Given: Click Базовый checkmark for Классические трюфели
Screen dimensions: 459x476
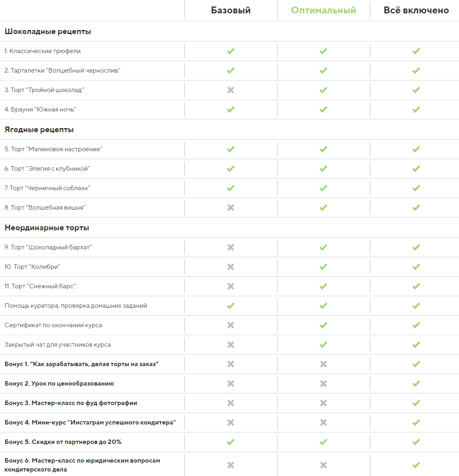Looking at the screenshot, I should click(x=231, y=51).
